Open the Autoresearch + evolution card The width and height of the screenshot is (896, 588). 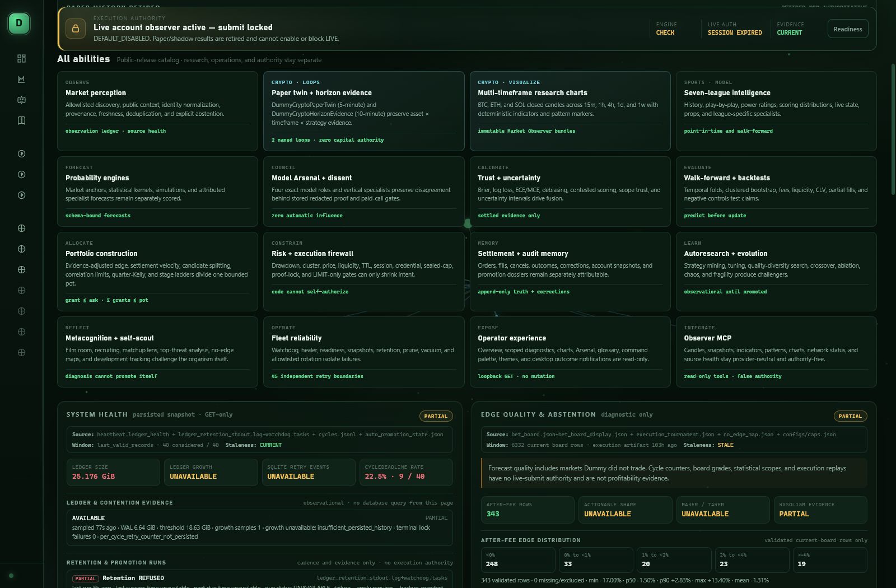776,272
